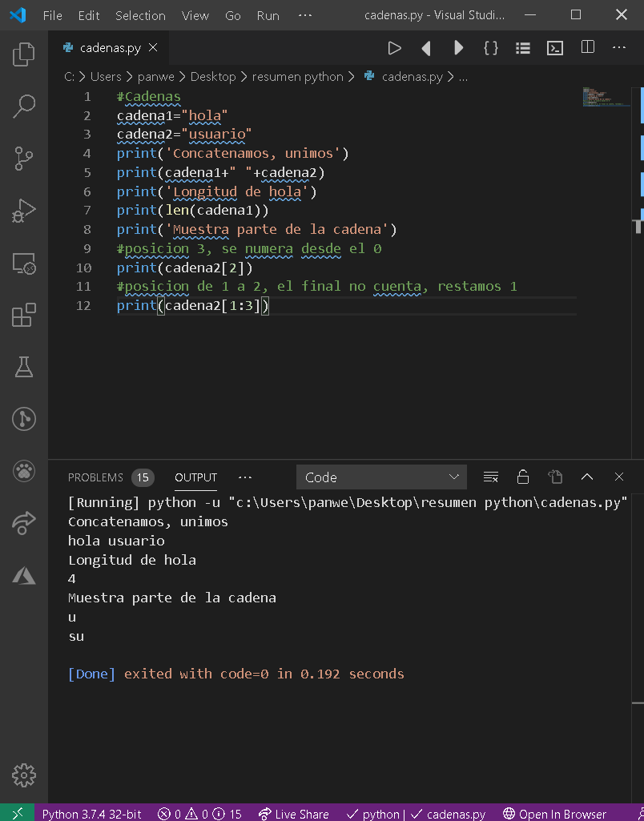Image resolution: width=644 pixels, height=821 pixels.
Task: Show hidden menus via title bar ellipsis
Action: (x=304, y=15)
